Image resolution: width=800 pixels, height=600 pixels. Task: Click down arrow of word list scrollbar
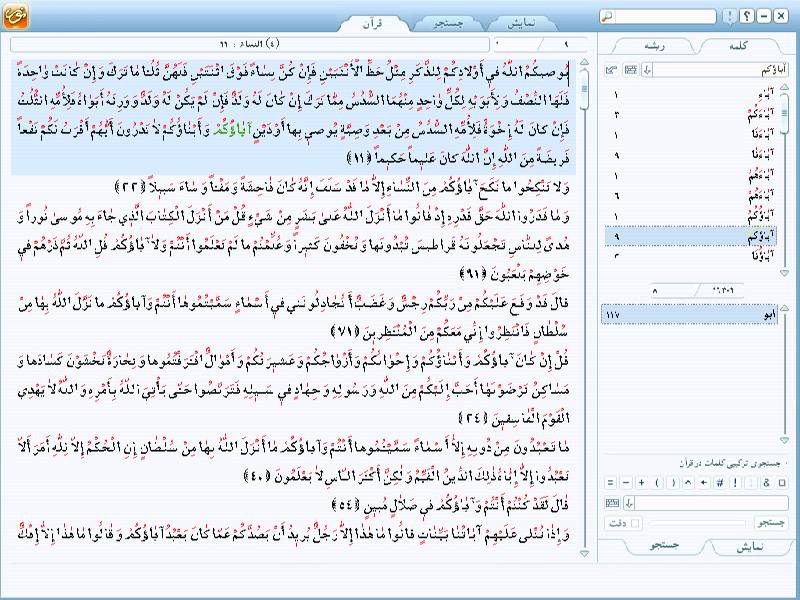(785, 273)
